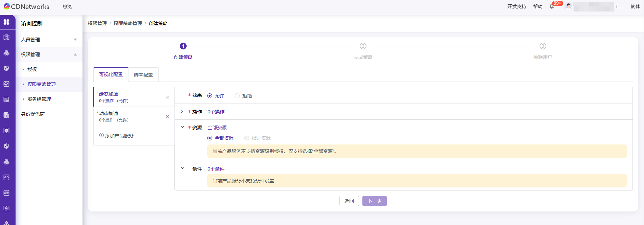Click the plus icon to 添加产品服务

(101, 135)
